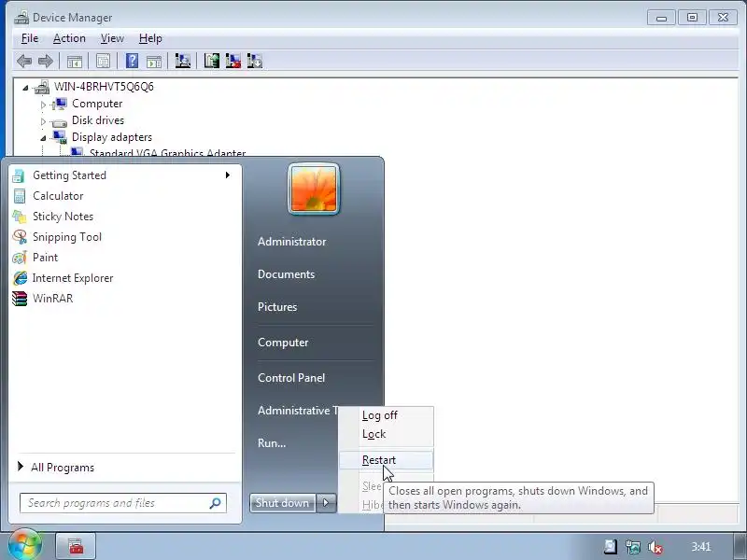Select Display adapters category
The image size is (747, 560).
pyautogui.click(x=112, y=137)
